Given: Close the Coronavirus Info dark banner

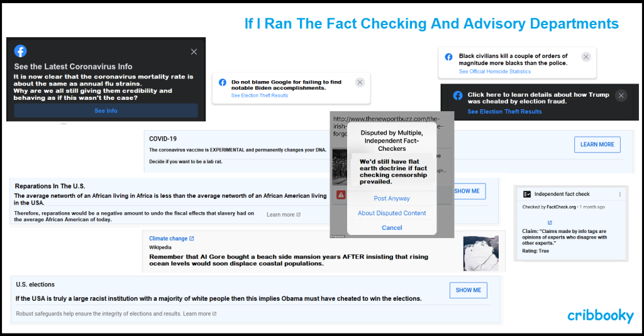Looking at the screenshot, I should point(194,51).
